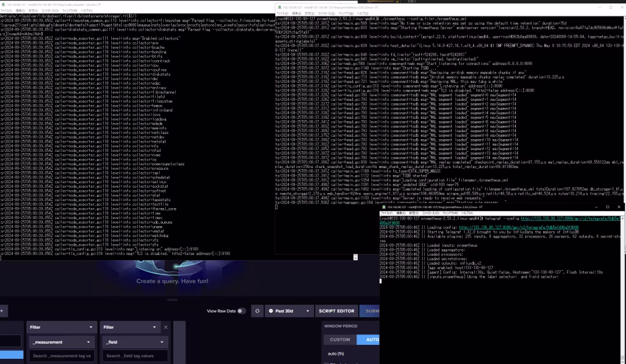The width and height of the screenshot is (626, 364).
Task: Follow the Loading config telegrafs URL link
Action: [x=519, y=227]
